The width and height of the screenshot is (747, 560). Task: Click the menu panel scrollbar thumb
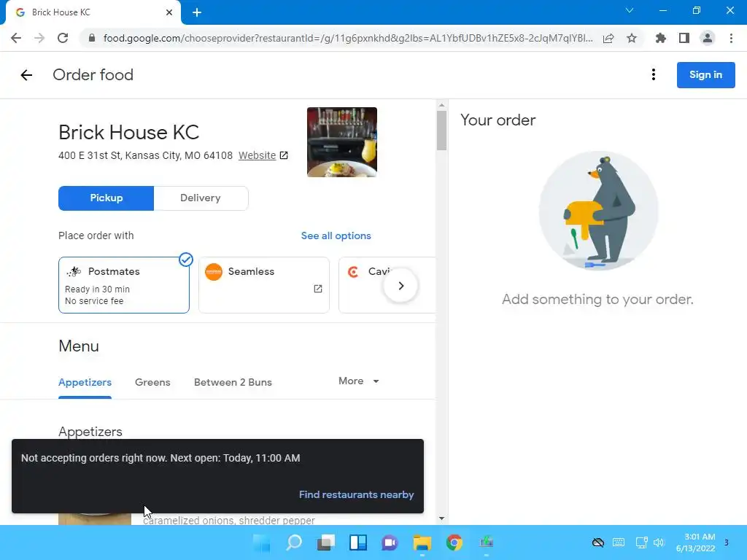[x=441, y=131]
